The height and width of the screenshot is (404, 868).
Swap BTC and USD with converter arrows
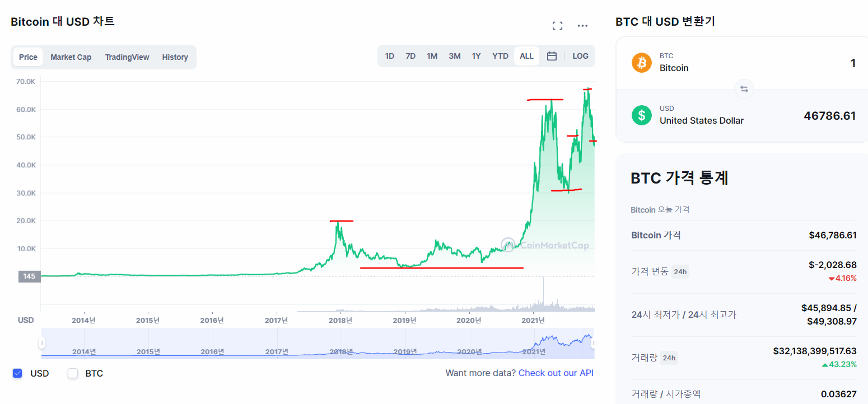pos(744,89)
